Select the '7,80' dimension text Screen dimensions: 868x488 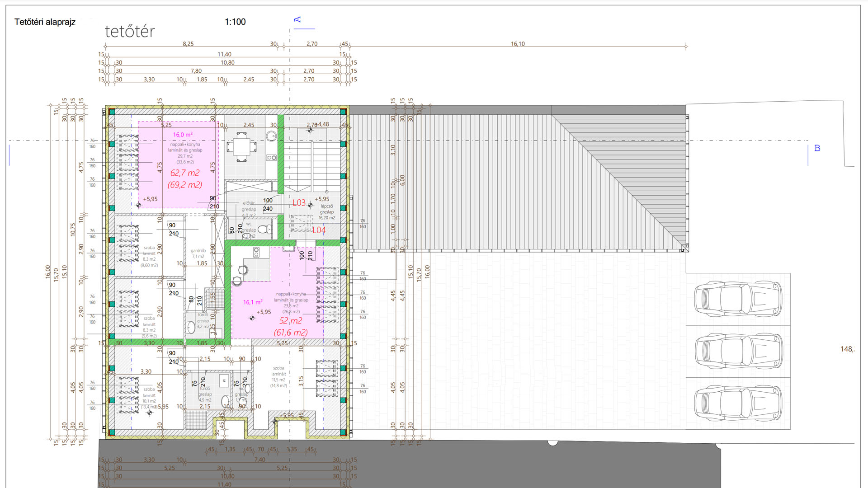196,71
